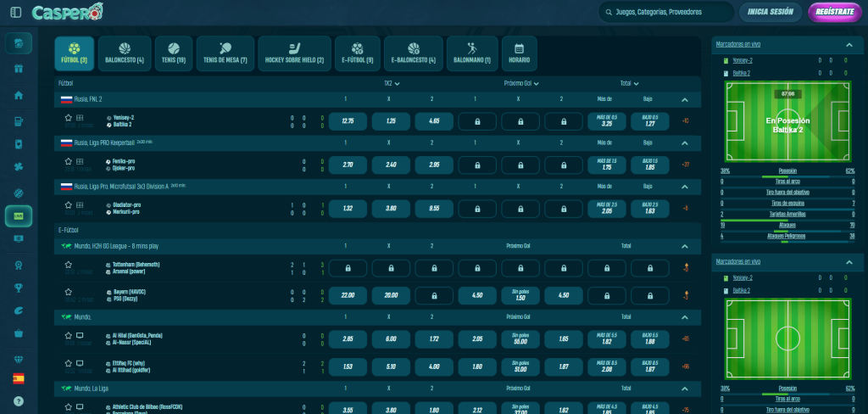Favorite the Yenisey-2 vs Baltika 2 match
868x414 pixels.
[x=68, y=118]
